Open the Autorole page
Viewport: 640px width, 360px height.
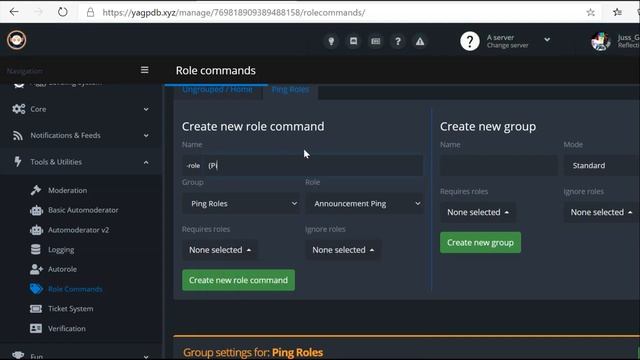coord(62,269)
